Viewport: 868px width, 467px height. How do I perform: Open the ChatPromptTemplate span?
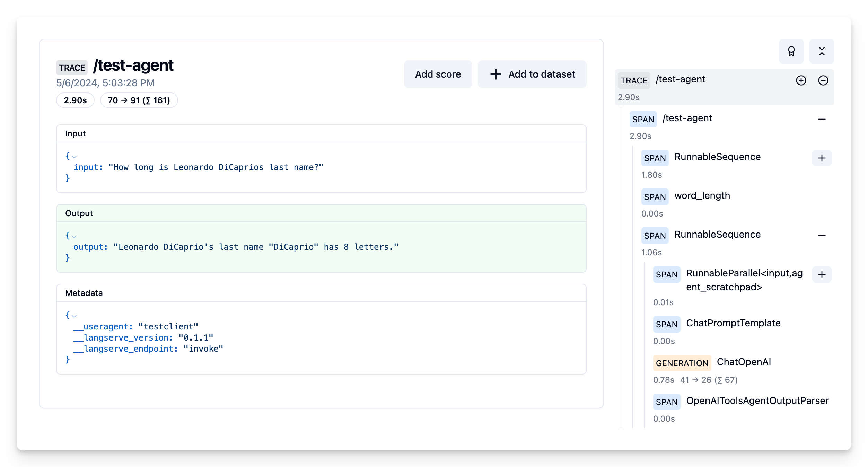coord(733,323)
